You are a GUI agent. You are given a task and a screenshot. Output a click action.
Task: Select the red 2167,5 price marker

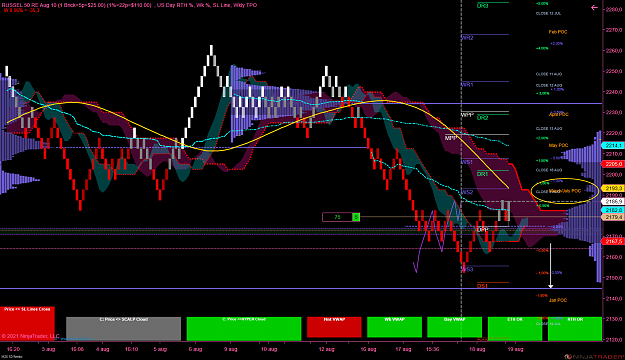612,242
